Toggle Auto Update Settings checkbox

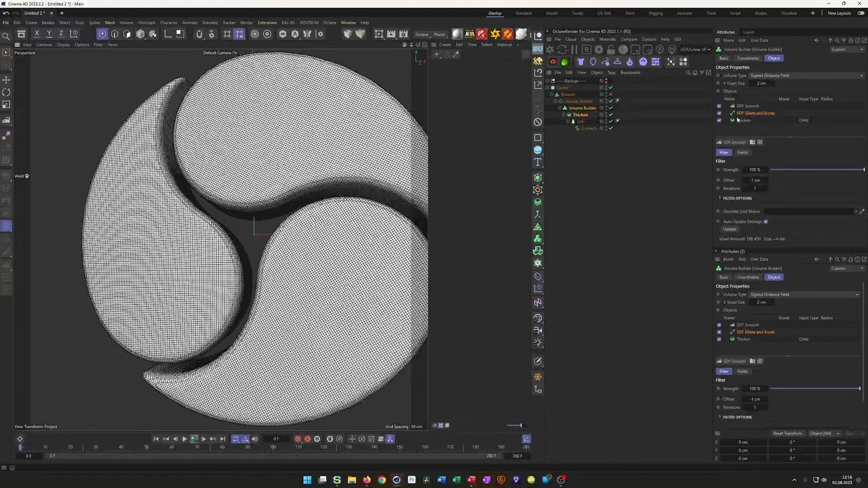coord(766,221)
